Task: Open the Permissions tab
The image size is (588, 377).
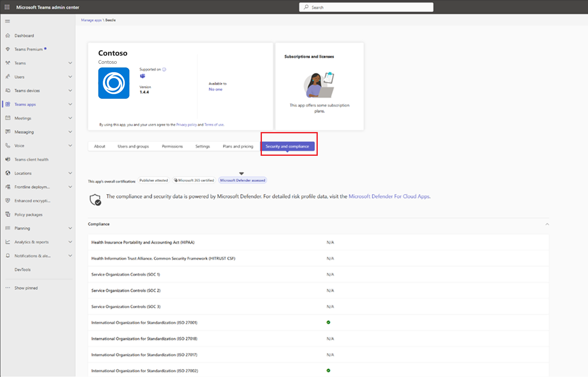Action: 172,146
